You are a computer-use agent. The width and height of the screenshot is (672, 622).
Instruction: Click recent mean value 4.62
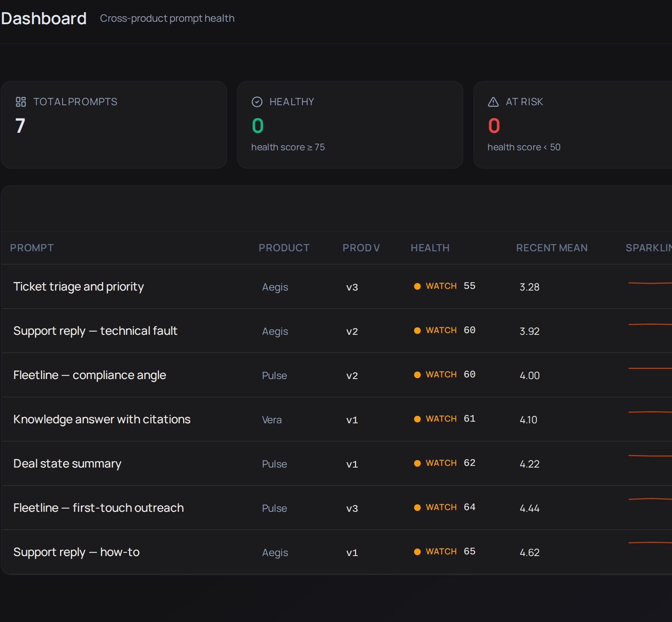pos(529,553)
